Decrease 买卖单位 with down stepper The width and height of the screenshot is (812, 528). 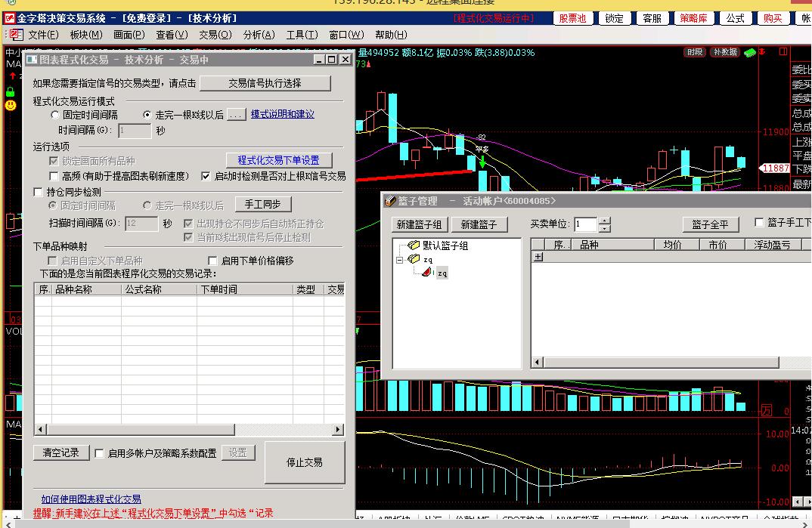coord(604,228)
